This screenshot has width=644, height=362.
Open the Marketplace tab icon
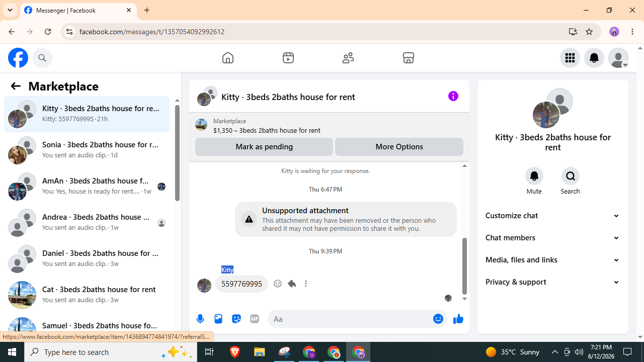[409, 58]
